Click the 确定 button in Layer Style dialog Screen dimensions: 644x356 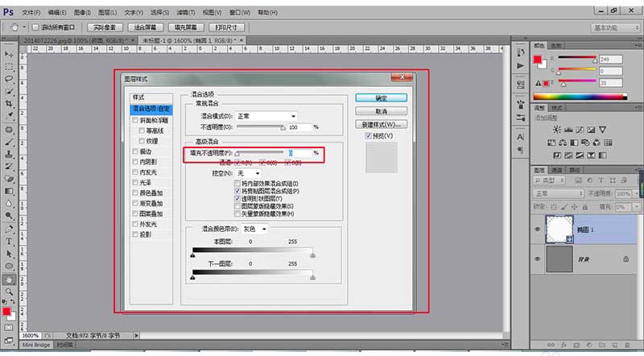381,97
